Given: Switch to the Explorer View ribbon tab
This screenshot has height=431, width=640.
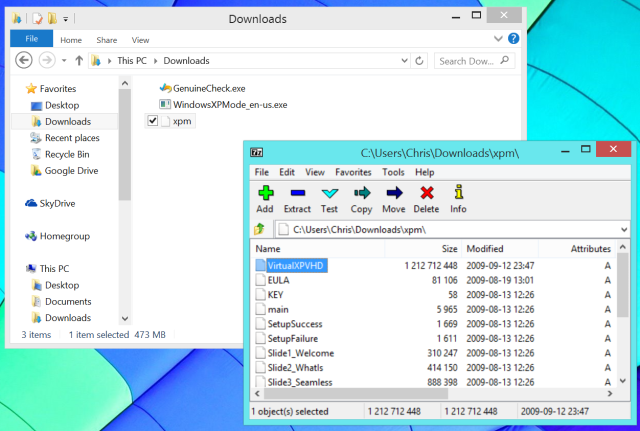Looking at the screenshot, I should [x=141, y=40].
